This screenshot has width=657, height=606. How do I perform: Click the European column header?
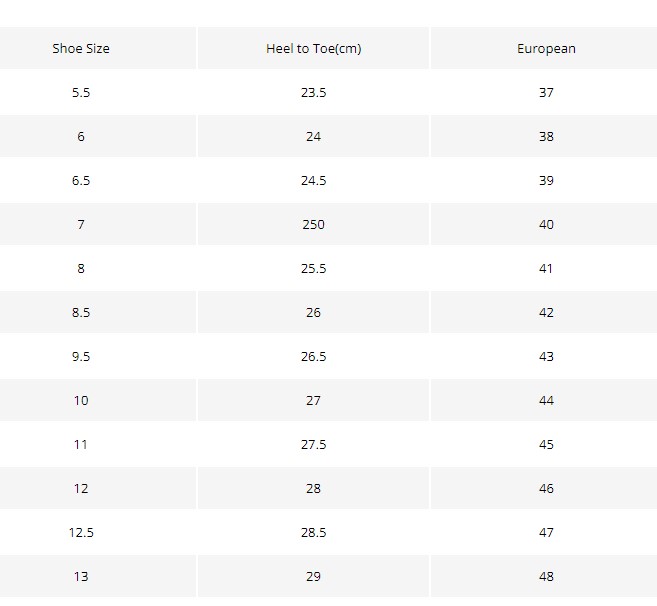[x=546, y=49]
